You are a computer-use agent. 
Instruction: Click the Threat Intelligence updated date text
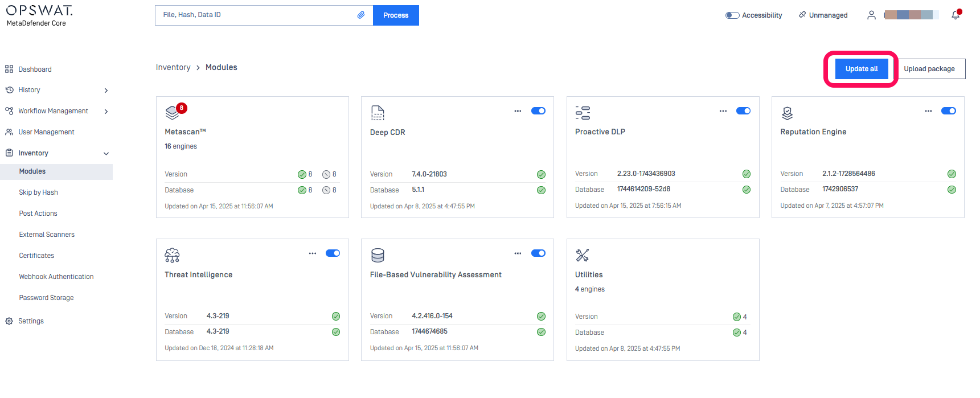(x=219, y=348)
